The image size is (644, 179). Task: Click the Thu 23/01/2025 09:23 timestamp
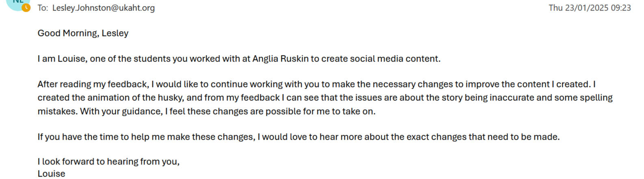pyautogui.click(x=589, y=8)
